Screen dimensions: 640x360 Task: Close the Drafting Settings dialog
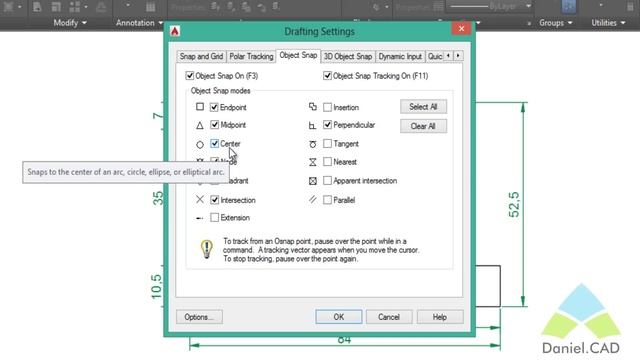tap(461, 29)
